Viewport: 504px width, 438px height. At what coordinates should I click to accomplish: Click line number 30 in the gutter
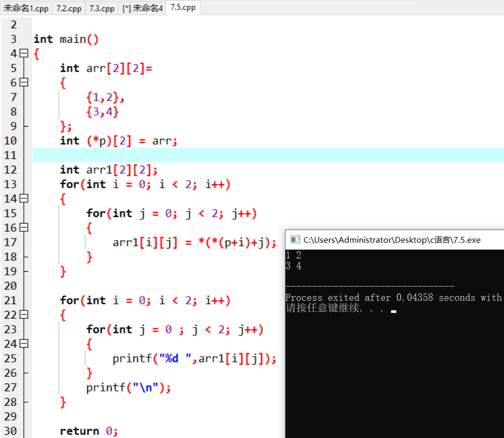[10, 431]
